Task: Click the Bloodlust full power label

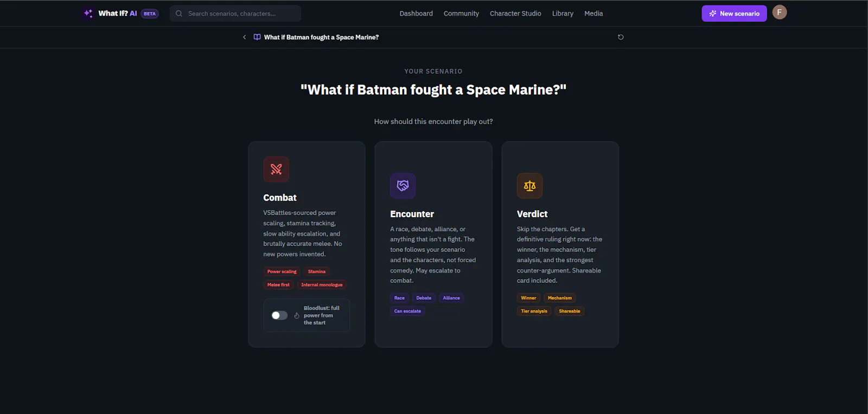Action: [x=321, y=315]
